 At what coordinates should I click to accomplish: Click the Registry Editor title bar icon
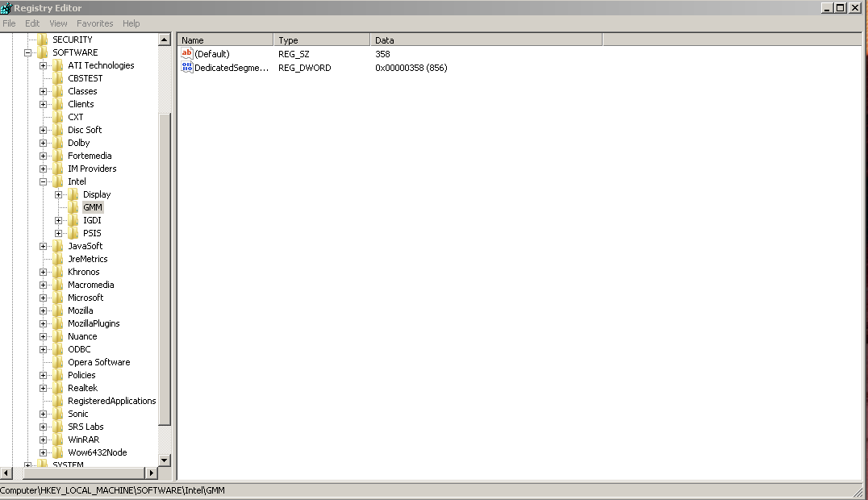[6, 8]
